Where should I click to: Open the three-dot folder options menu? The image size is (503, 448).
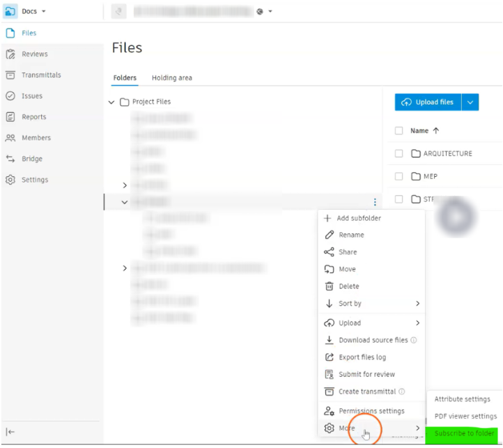(x=375, y=202)
